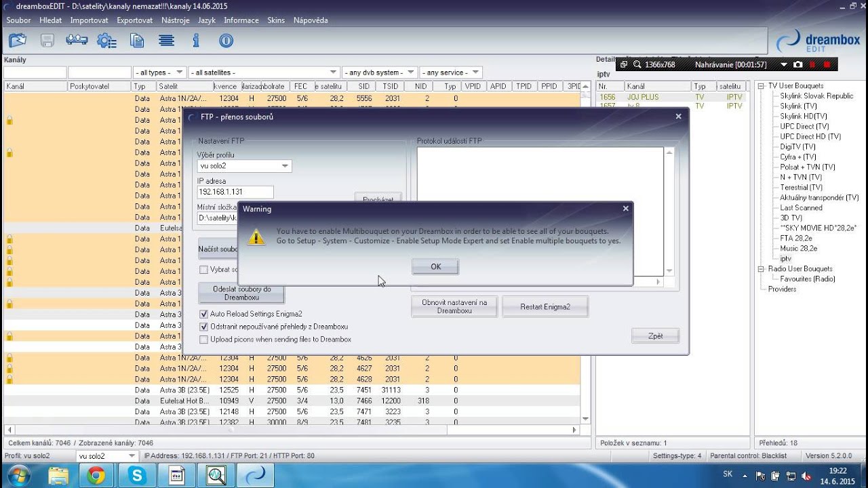The image size is (868, 488).
Task: Click the Poskytovatel filter input field
Action: 100,73
